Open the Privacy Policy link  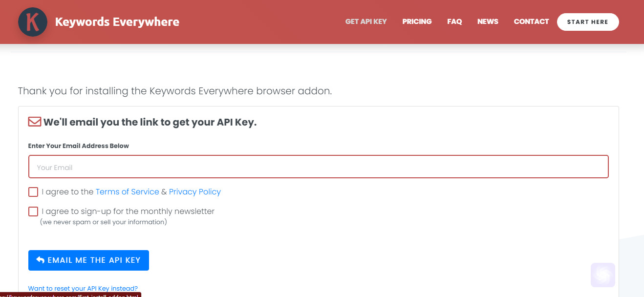tap(195, 192)
